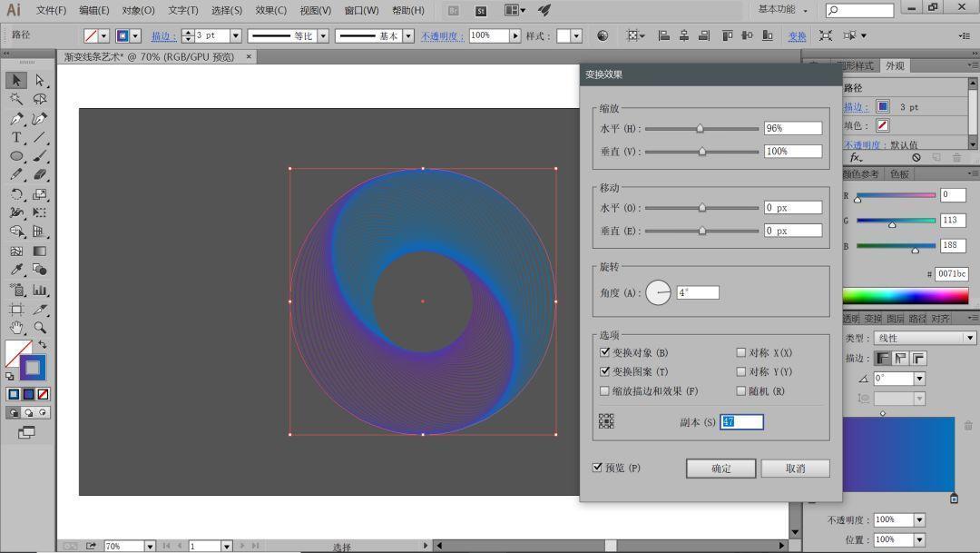Viewport: 980px width, 553px height.
Task: Select the Selection tool in toolbar
Action: 15,81
